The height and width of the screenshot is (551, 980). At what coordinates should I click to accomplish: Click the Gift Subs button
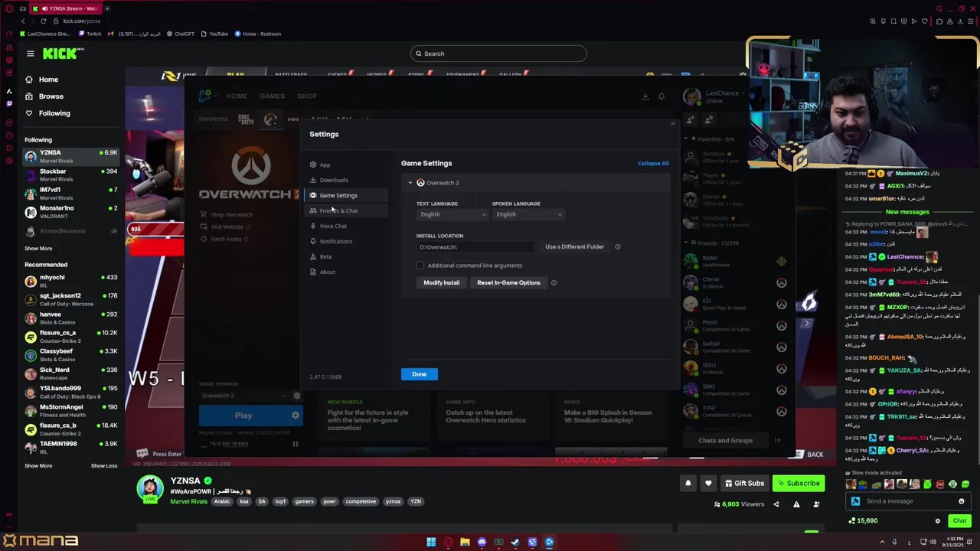743,483
